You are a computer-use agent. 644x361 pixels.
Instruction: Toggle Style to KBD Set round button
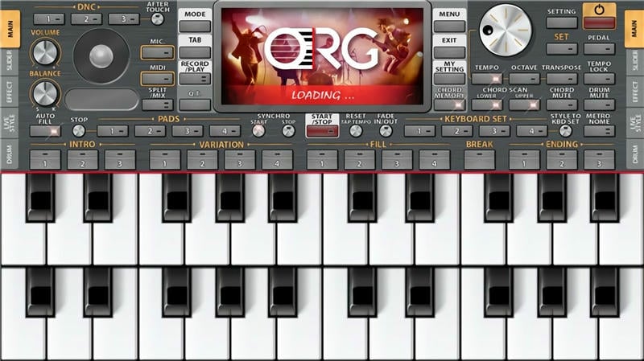566,131
